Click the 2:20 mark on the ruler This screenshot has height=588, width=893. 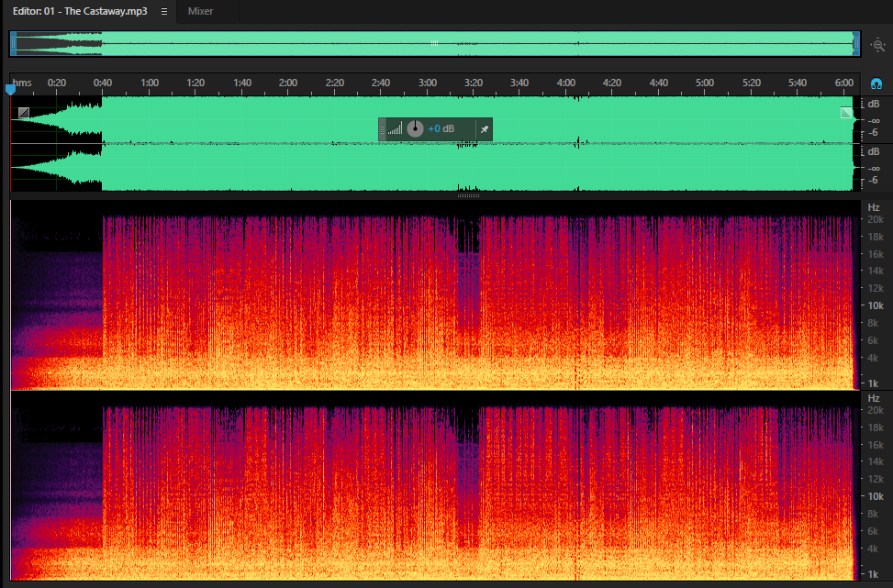click(334, 83)
